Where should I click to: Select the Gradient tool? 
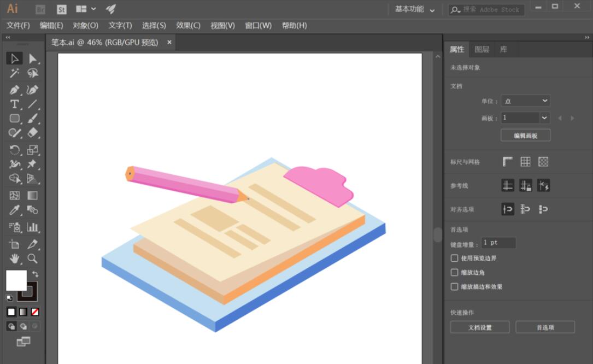point(33,196)
